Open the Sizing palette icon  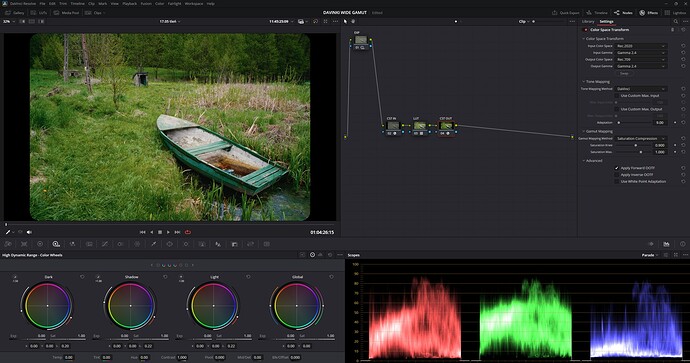tap(250, 244)
